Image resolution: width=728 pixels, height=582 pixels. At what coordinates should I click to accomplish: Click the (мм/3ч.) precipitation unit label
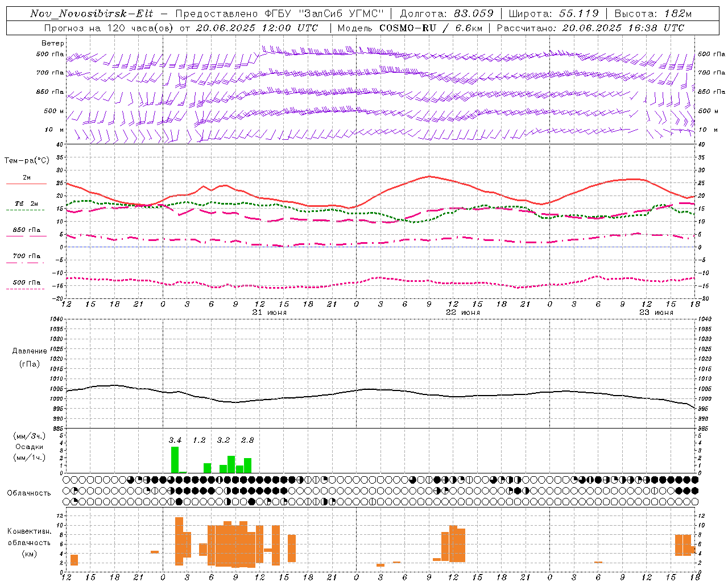pos(29,436)
